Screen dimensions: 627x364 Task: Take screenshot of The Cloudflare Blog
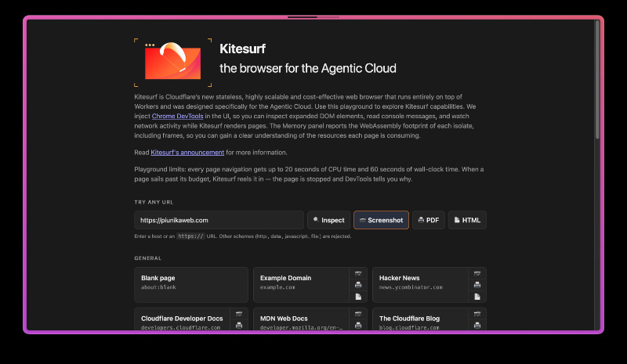tap(477, 314)
